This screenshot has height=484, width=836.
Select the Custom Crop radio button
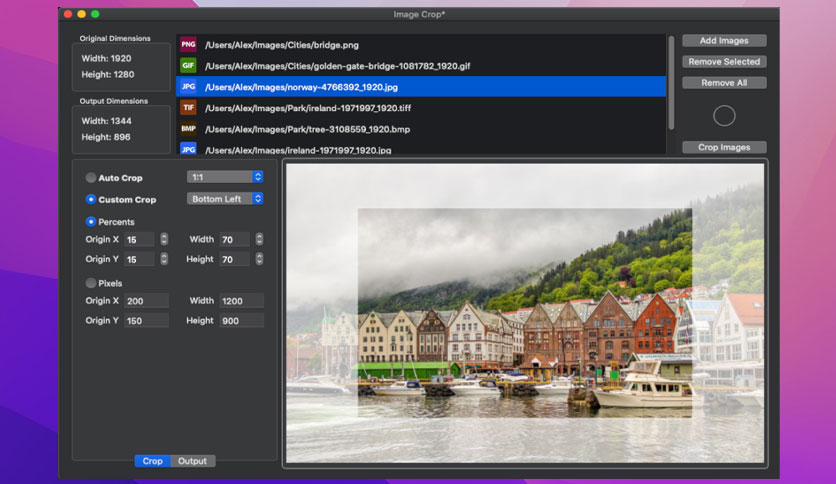91,199
